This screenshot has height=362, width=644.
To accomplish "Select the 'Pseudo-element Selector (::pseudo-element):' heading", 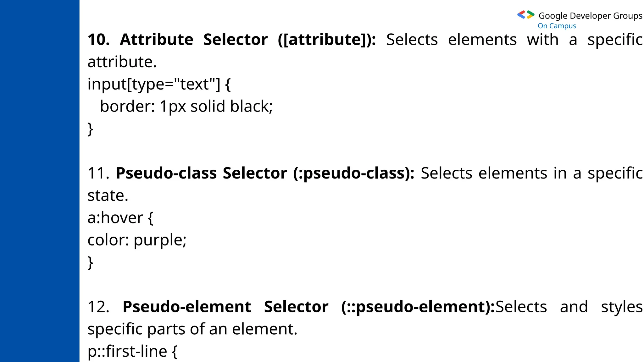I will tap(308, 307).
